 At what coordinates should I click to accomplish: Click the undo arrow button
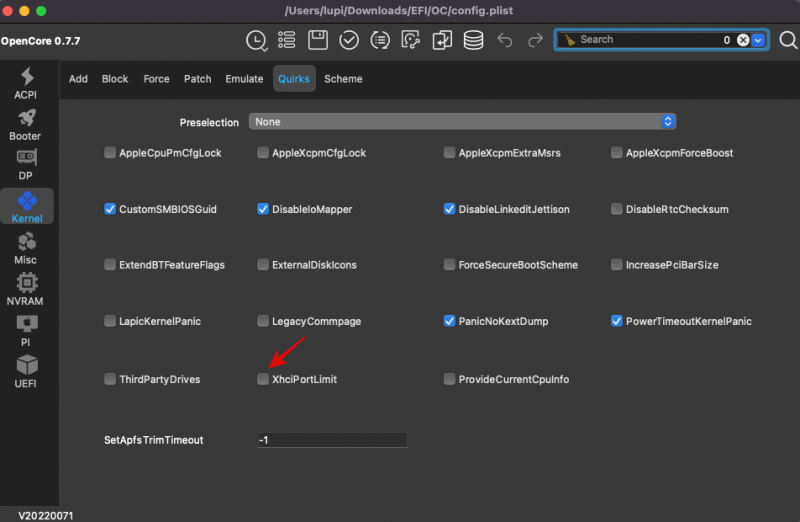coord(505,40)
